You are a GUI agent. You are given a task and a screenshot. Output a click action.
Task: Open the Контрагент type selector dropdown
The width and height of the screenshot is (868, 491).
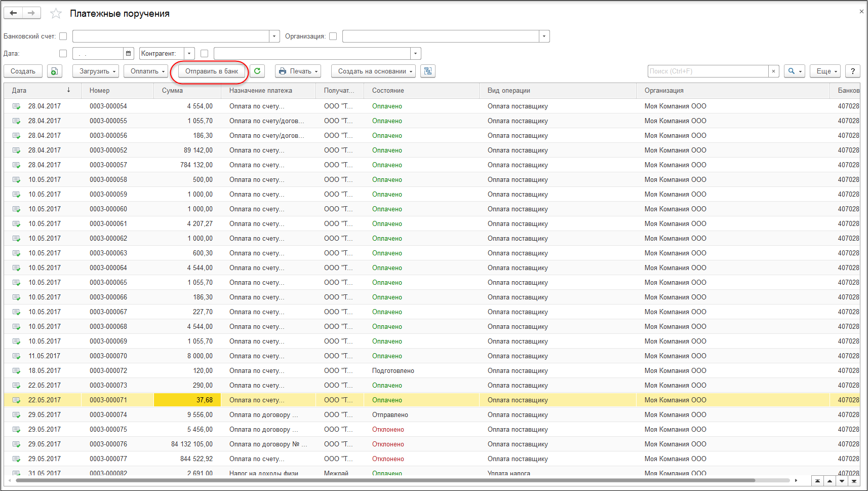tap(189, 54)
